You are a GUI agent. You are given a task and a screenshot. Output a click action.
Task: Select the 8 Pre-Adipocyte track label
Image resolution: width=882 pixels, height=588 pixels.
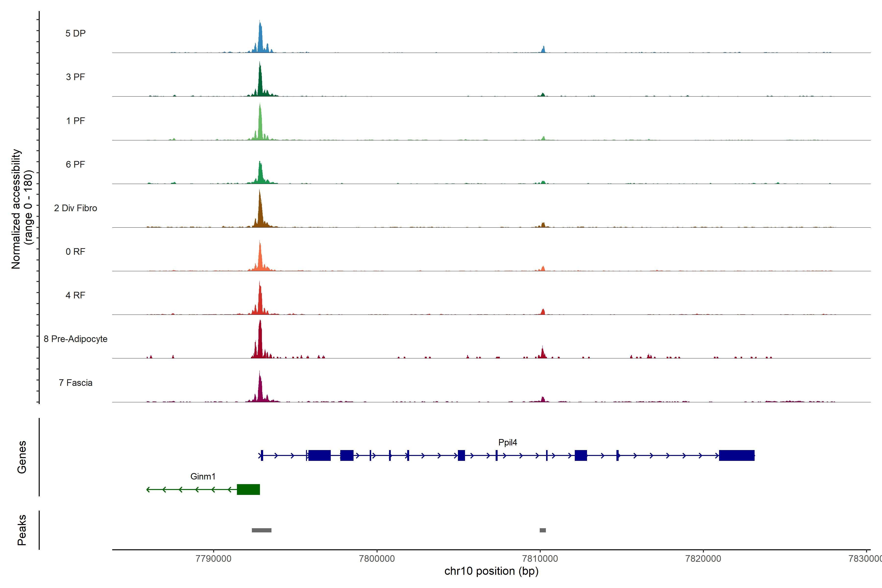coord(75,339)
